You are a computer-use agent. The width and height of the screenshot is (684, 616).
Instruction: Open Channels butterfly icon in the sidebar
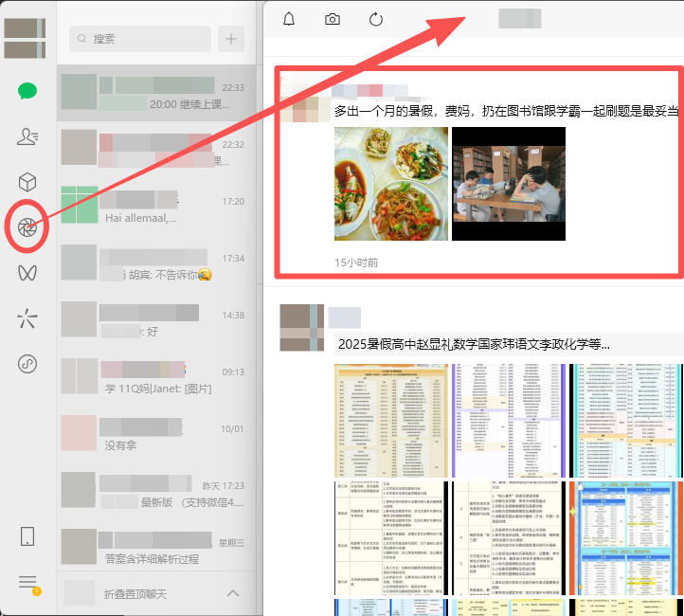pyautogui.click(x=27, y=273)
